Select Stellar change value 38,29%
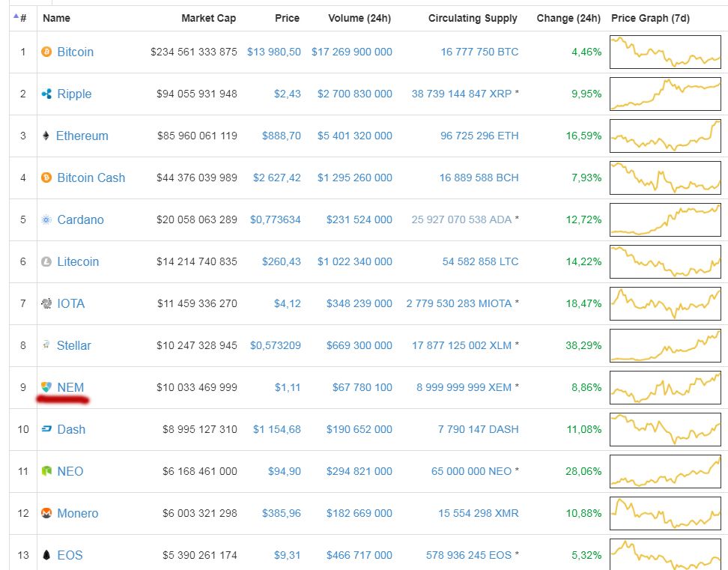Viewport: 728px width, 570px height. (583, 345)
